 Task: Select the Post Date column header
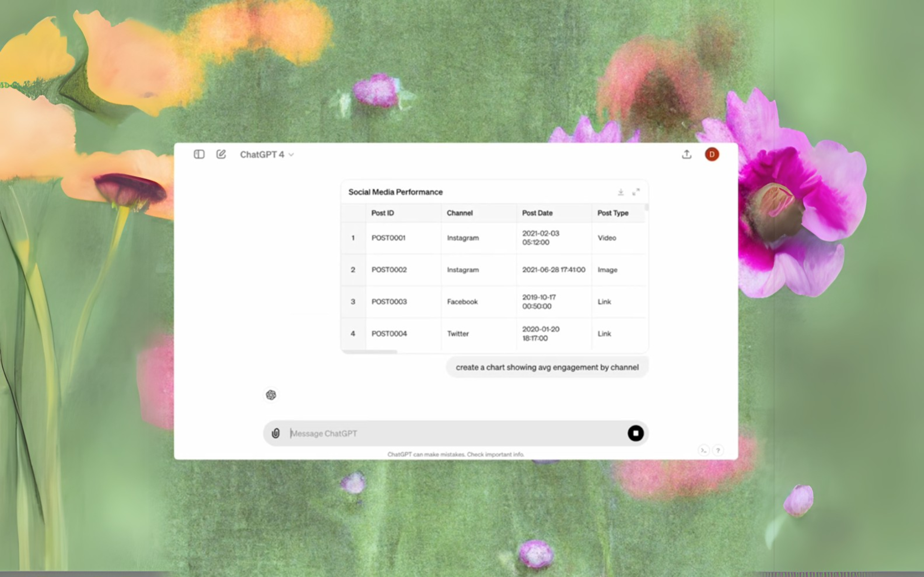[x=537, y=213]
